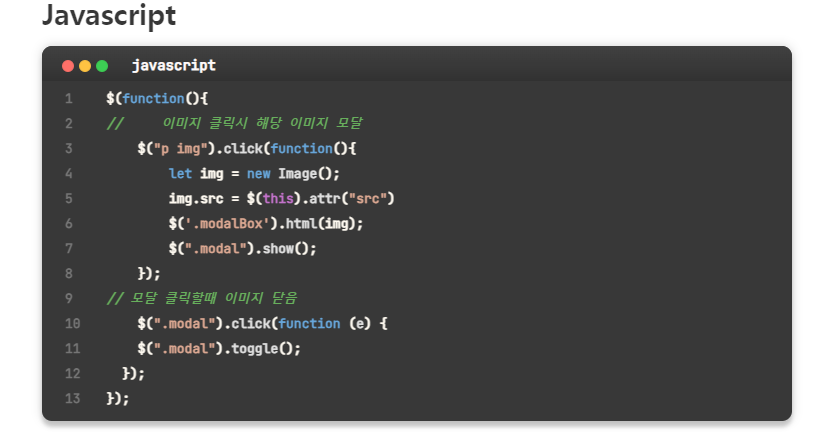Click line number 12
819x437 pixels.
pos(73,374)
